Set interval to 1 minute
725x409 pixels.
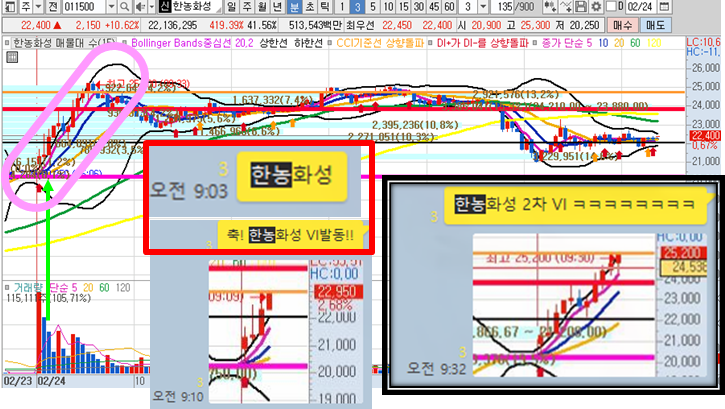point(342,6)
